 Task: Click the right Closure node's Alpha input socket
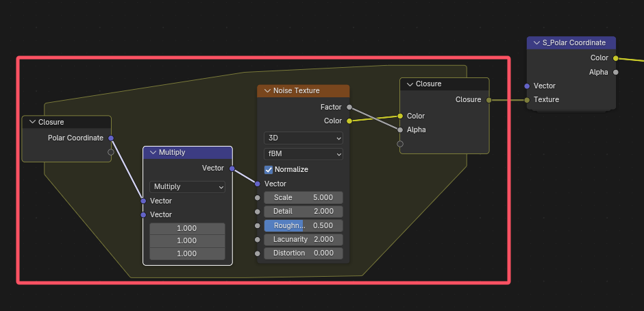point(400,130)
